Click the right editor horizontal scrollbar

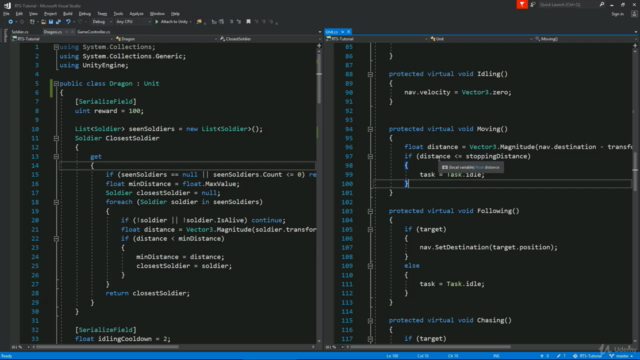pos(431,347)
